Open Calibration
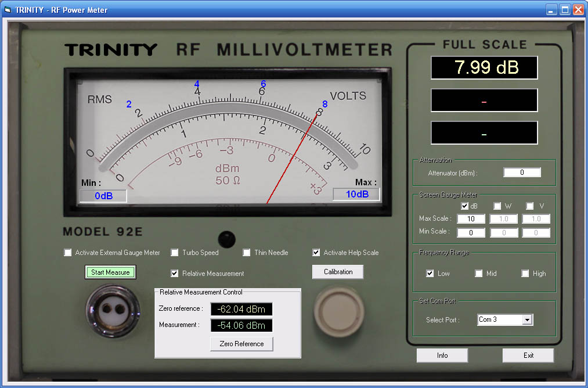 tap(338, 272)
